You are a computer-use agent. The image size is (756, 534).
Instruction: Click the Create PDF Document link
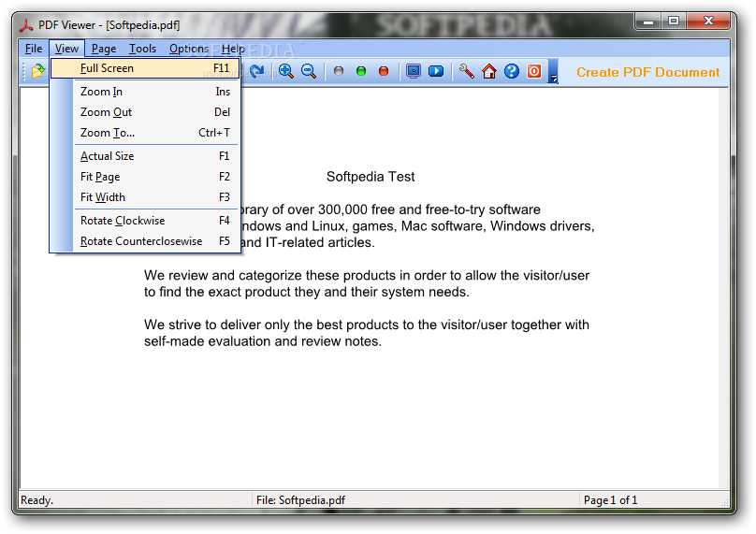tap(647, 72)
